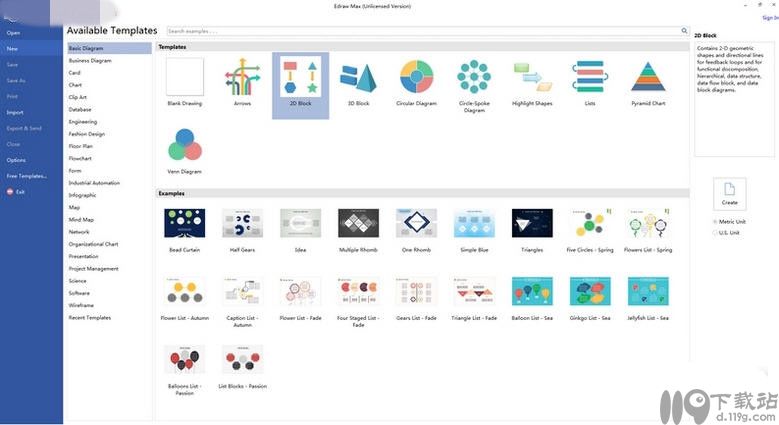The height and width of the screenshot is (425, 779).
Task: Select the U.S. Unit radio button
Action: coord(715,233)
